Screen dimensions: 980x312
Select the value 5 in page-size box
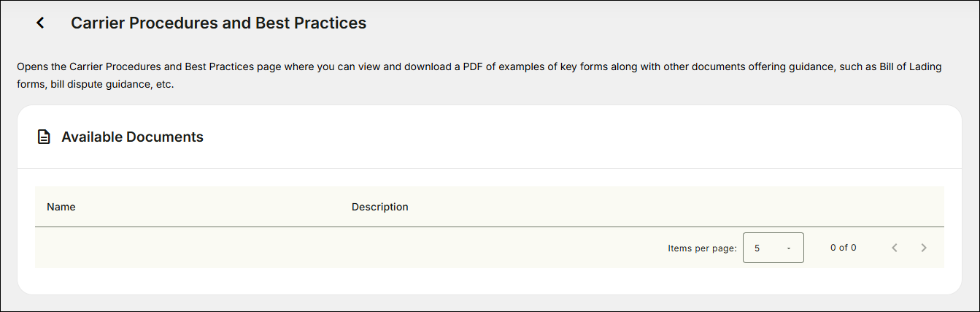pos(757,248)
